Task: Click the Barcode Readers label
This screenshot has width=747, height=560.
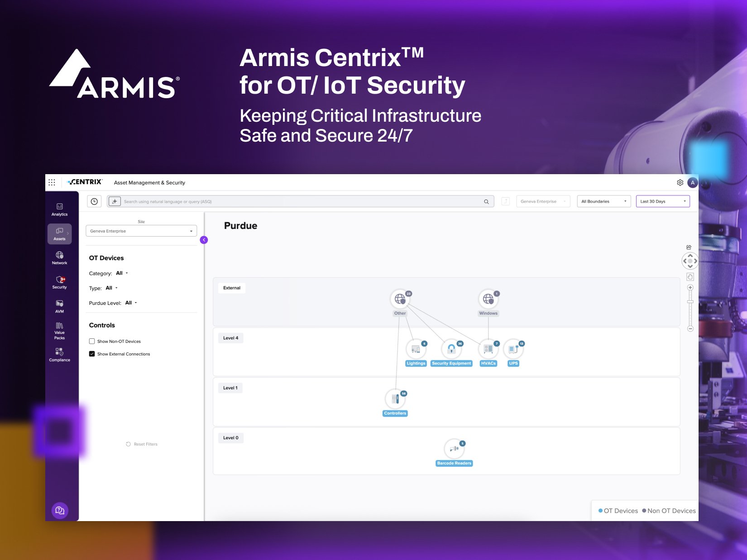Action: click(454, 463)
